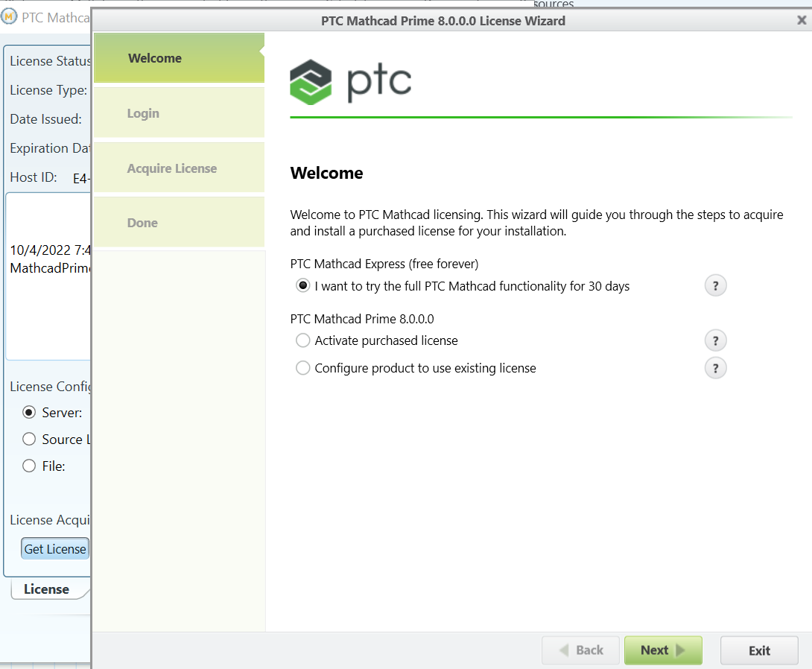Select the Done wizard step
Image resolution: width=812 pixels, height=669 pixels.
pos(178,221)
